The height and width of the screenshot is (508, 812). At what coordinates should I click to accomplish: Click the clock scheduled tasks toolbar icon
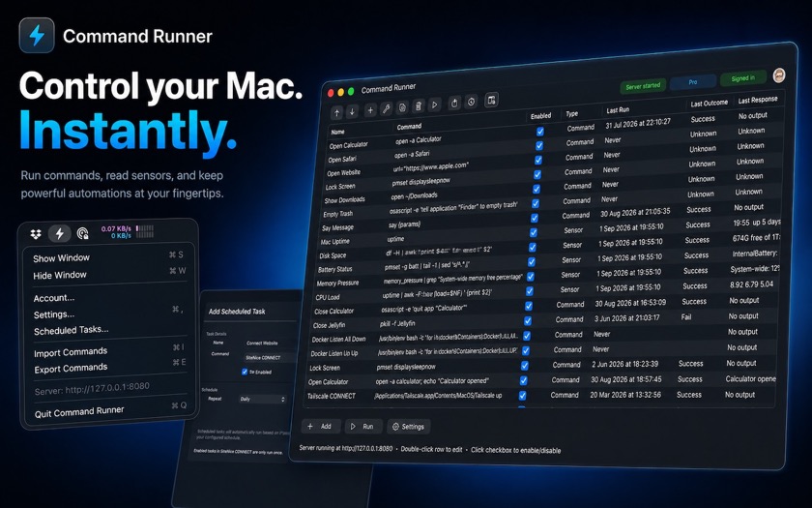click(472, 102)
